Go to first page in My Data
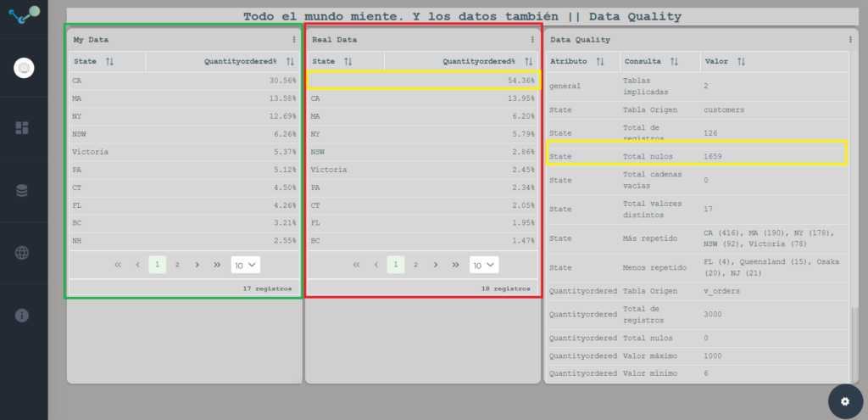 (117, 265)
